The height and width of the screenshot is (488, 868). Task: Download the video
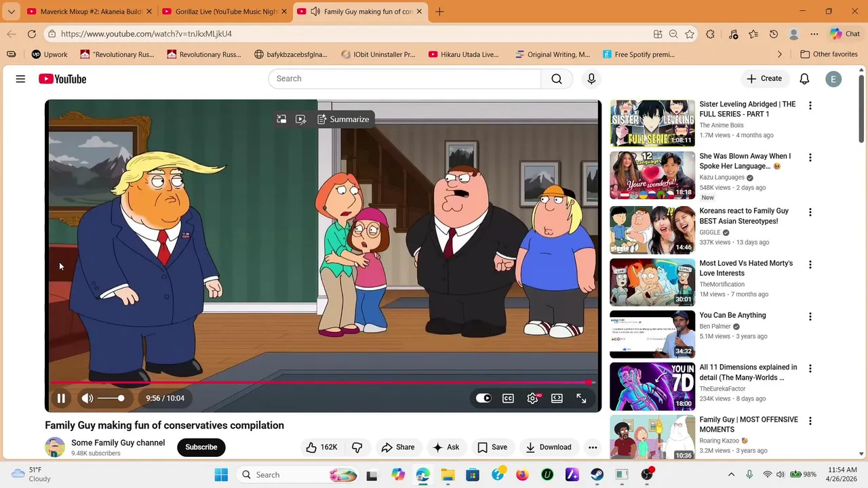(549, 447)
